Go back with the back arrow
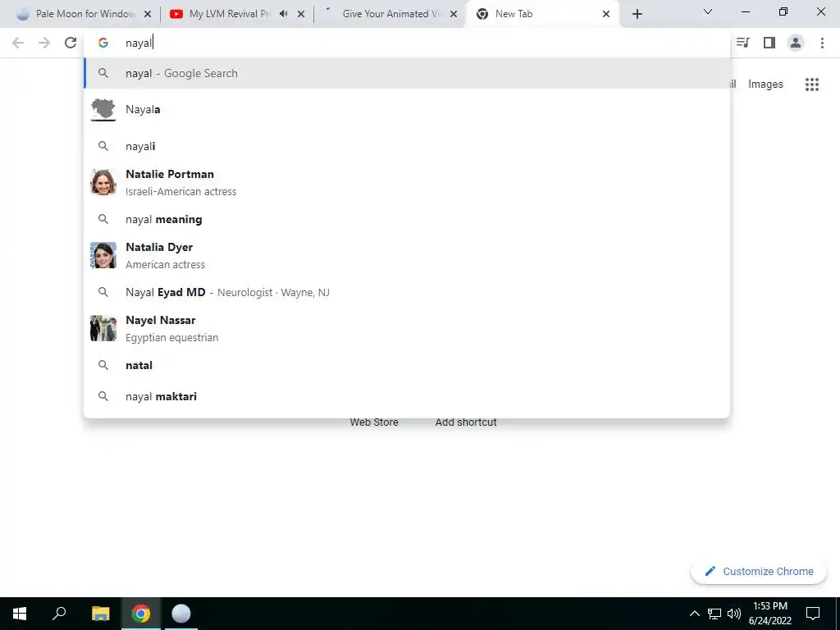The height and width of the screenshot is (630, 840). pos(18,43)
